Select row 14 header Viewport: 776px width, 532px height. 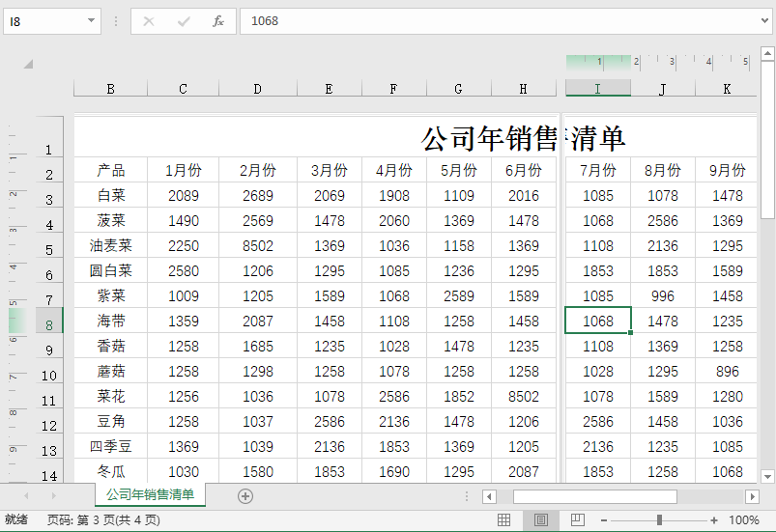tap(49, 471)
